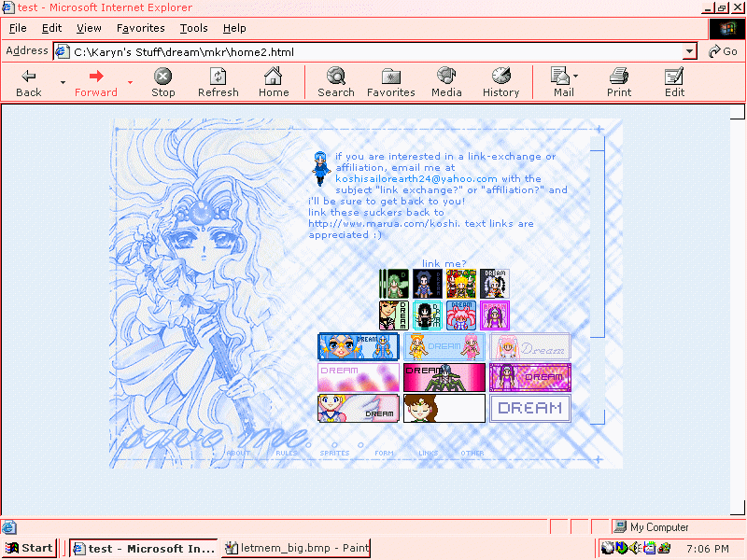Click the Edit toolbar button

click(674, 82)
